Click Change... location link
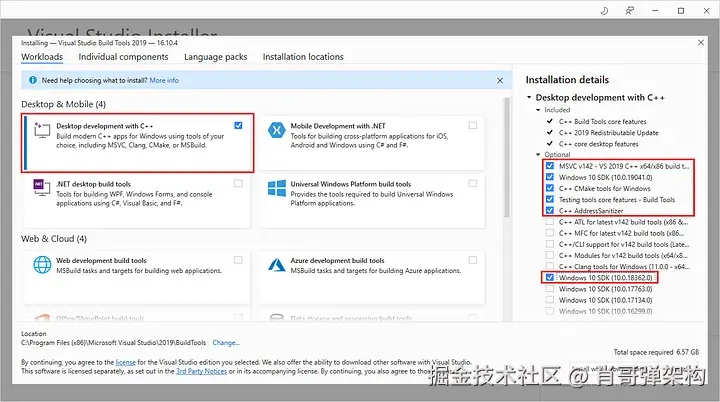The height and width of the screenshot is (402, 720). coord(226,343)
